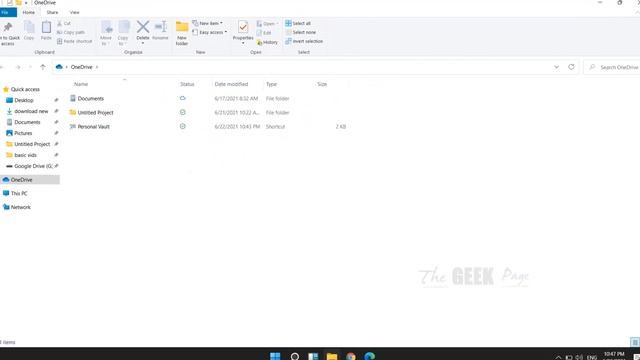The width and height of the screenshot is (640, 360).
Task: Open the Copy to dropdown
Action: [123, 33]
